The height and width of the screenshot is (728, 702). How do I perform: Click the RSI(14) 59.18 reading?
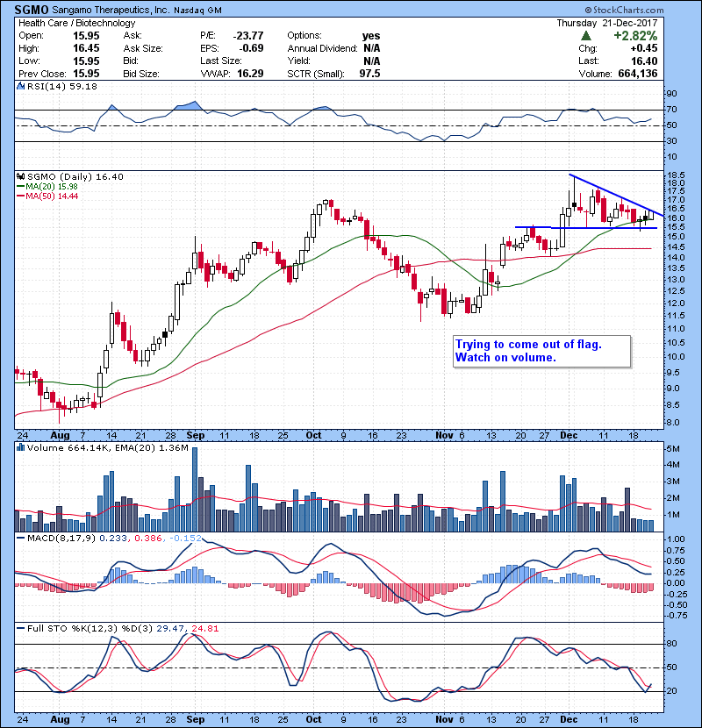(62, 86)
